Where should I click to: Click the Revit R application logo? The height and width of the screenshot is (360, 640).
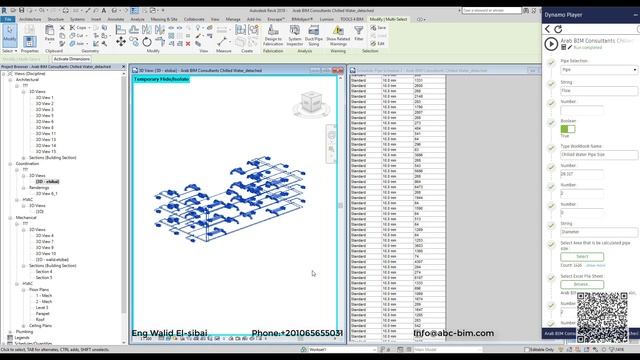(x=4, y=11)
